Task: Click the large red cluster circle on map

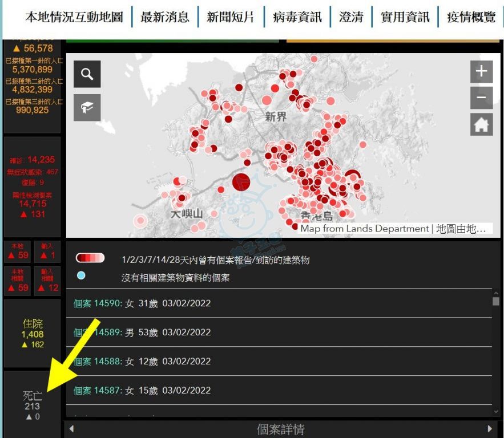Action: [241, 182]
